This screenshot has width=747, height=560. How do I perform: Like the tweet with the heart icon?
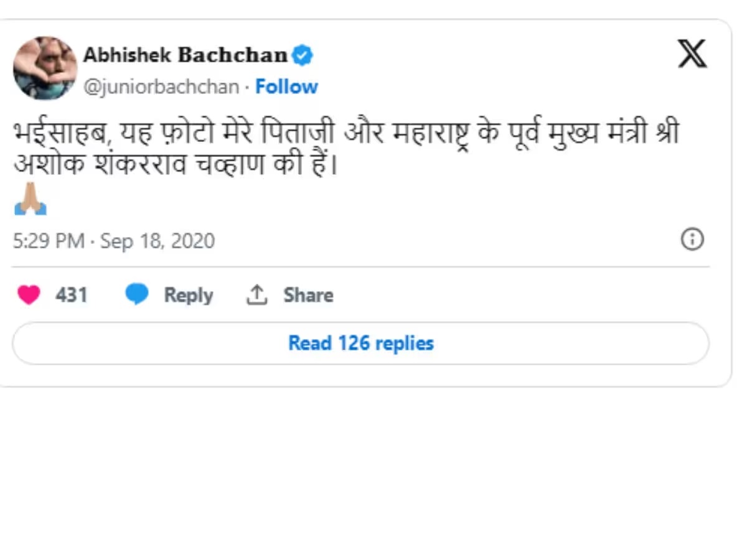29,294
